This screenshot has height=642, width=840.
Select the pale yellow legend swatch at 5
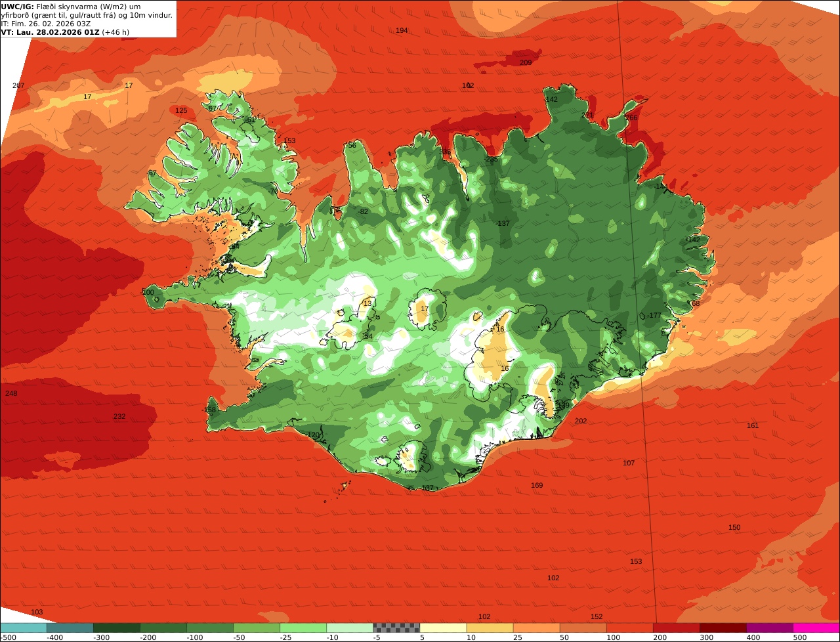(442, 628)
